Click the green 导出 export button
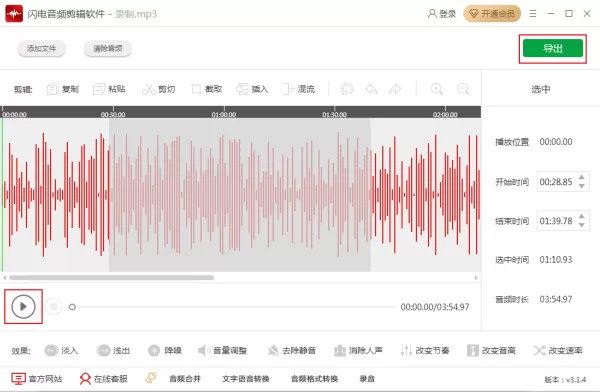This screenshot has width=600, height=392. 553,49
